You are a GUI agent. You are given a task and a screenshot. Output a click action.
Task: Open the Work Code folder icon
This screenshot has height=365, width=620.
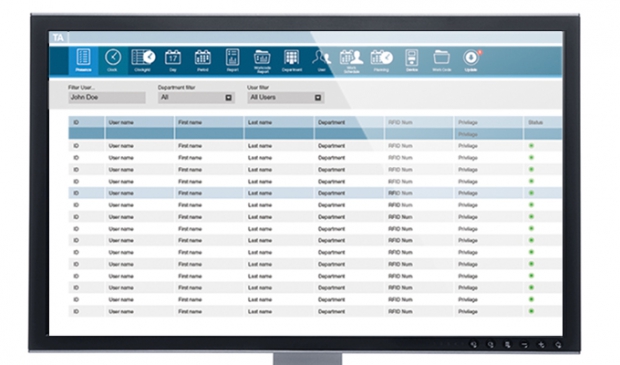coord(441,60)
